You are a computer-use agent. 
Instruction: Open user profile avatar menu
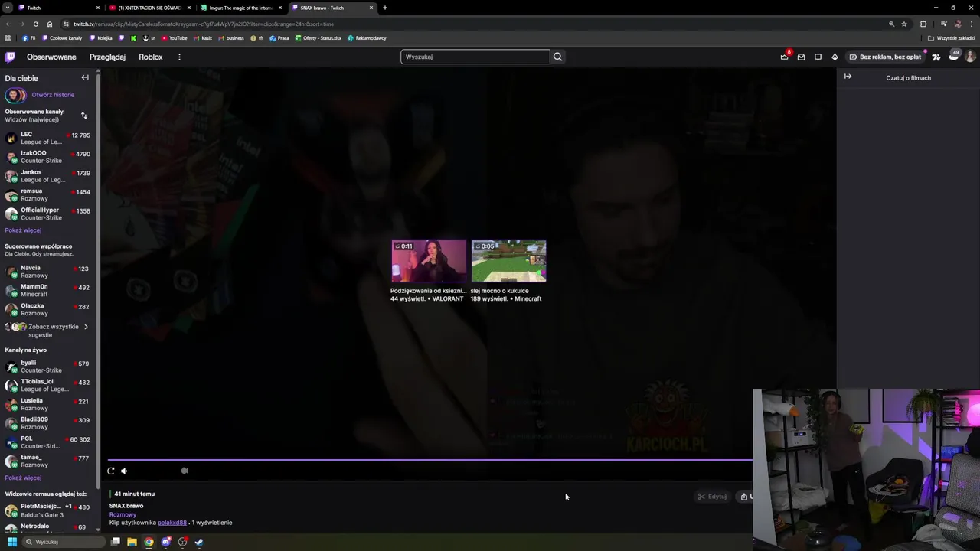(x=970, y=57)
